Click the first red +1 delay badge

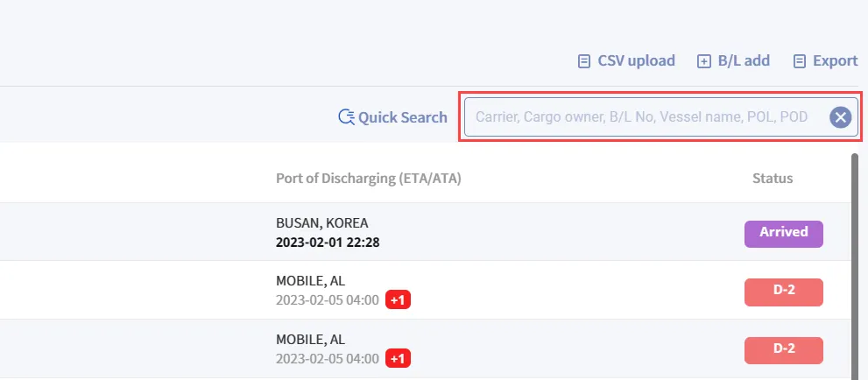(x=398, y=300)
